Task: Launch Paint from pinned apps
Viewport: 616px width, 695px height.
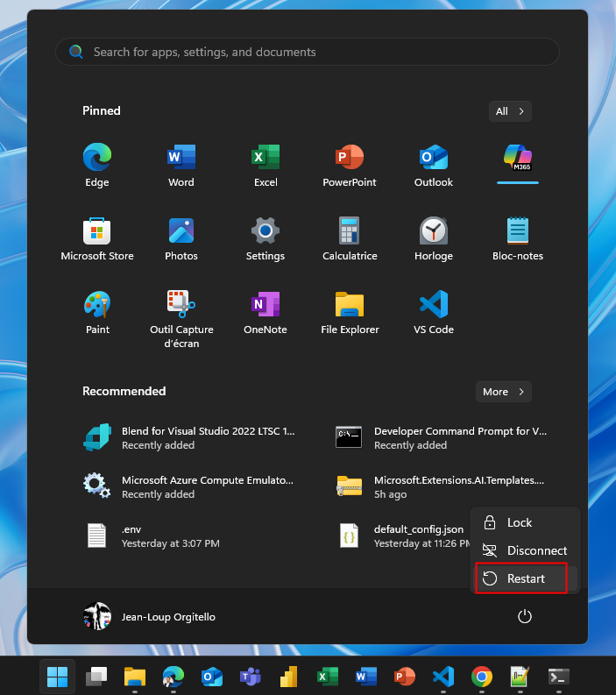Action: [x=97, y=312]
